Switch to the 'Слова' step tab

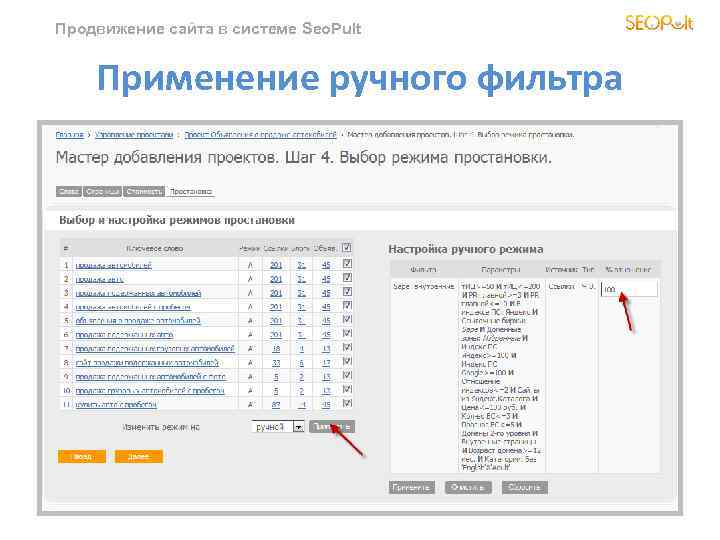(x=68, y=191)
